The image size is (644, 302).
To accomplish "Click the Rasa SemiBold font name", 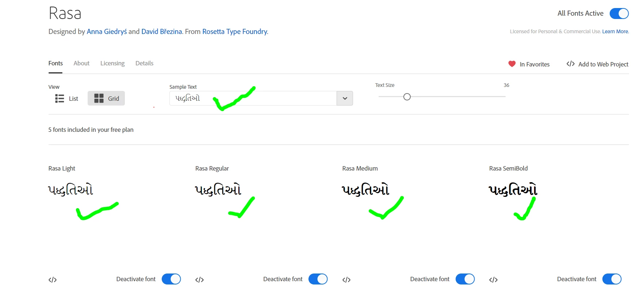I will point(508,168).
